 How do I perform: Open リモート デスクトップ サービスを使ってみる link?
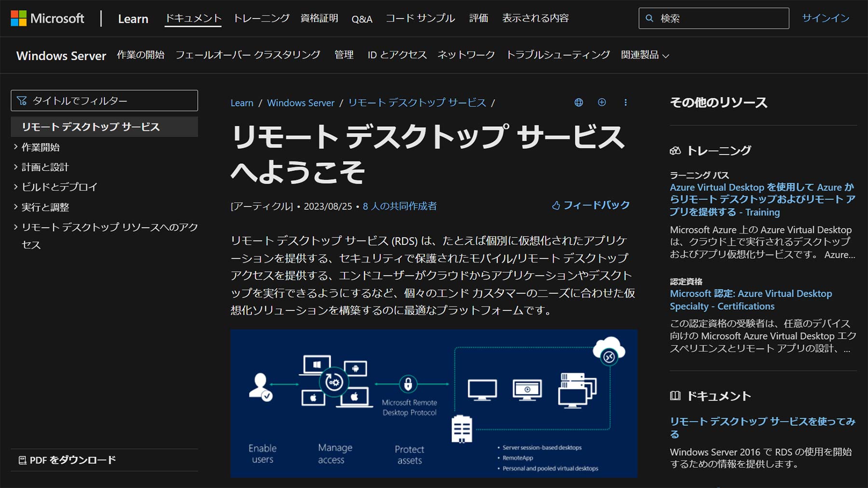click(762, 427)
